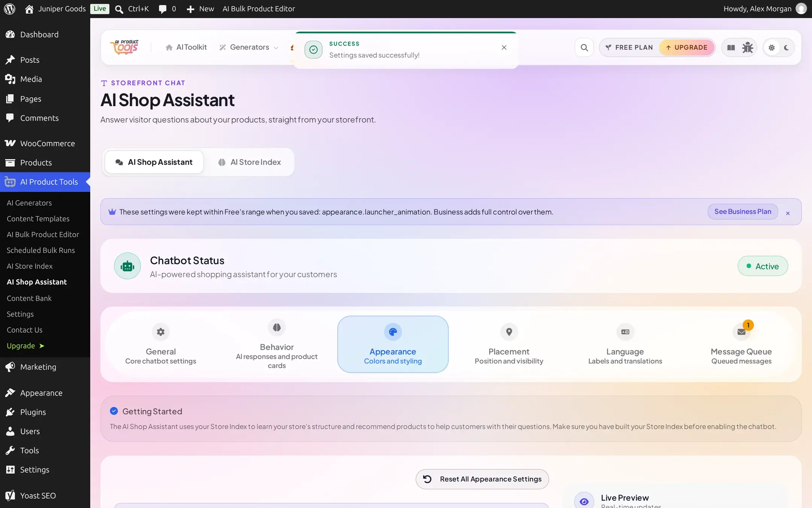This screenshot has height=508, width=812.
Task: Open the Message Queue section
Action: (x=741, y=344)
